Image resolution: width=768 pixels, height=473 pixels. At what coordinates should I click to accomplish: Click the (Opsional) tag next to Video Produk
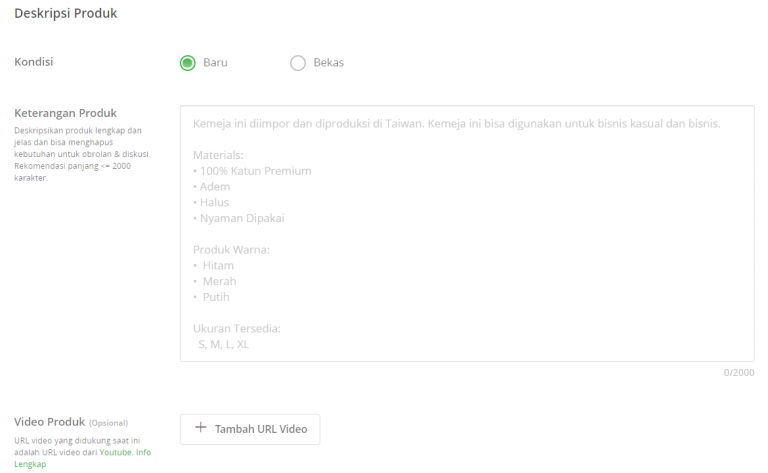point(108,423)
